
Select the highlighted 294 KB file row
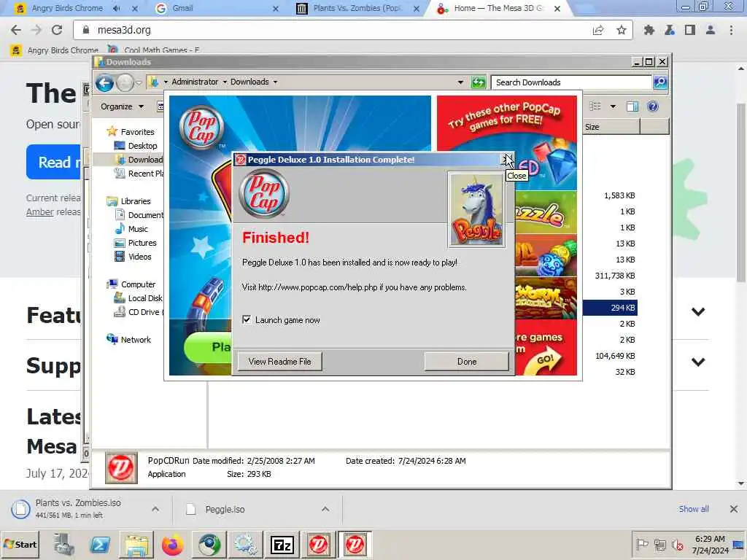tap(611, 308)
